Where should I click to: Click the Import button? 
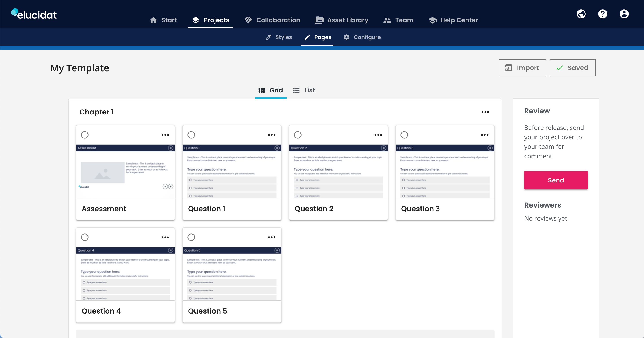522,68
